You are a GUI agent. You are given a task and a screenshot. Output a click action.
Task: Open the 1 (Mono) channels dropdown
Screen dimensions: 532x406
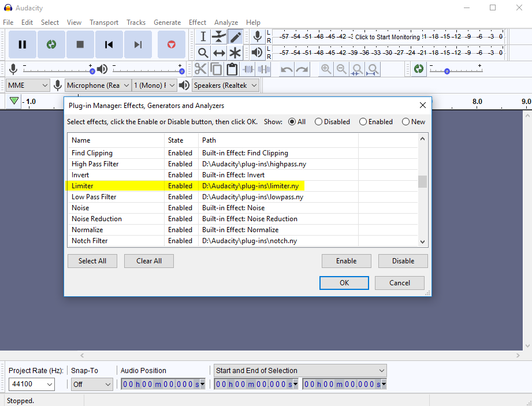154,85
